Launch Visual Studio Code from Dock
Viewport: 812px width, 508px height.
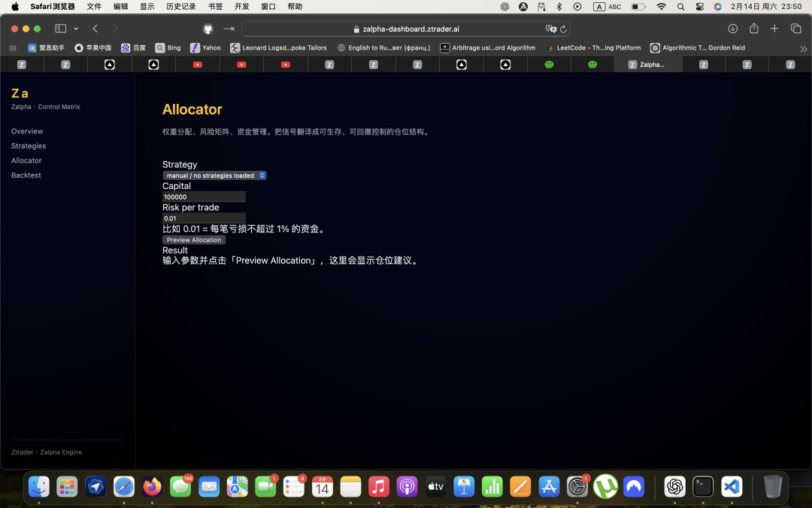point(732,487)
